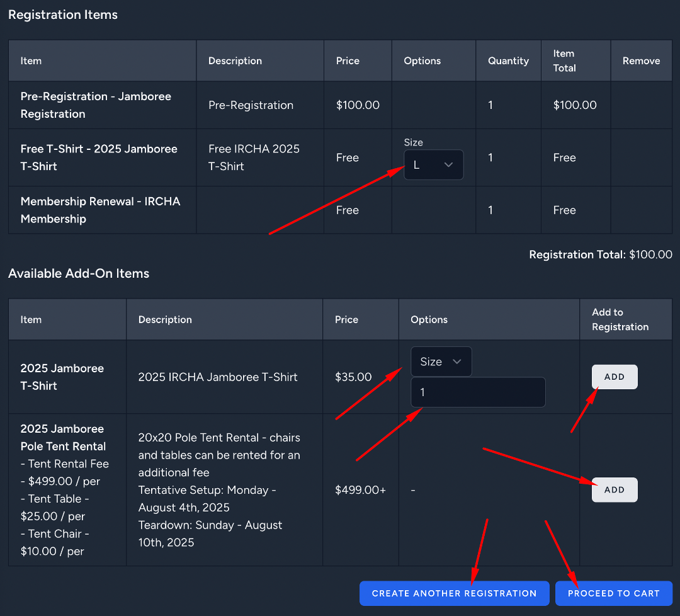Click the $499.00+ price for the Pole Tent Rental
Screen dimensions: 680x616
click(x=360, y=490)
